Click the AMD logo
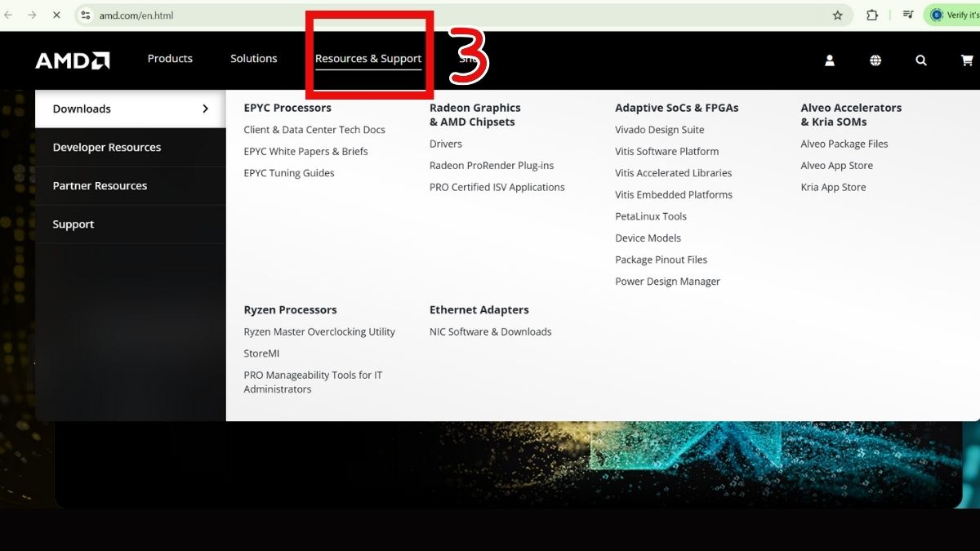 pyautogui.click(x=73, y=60)
